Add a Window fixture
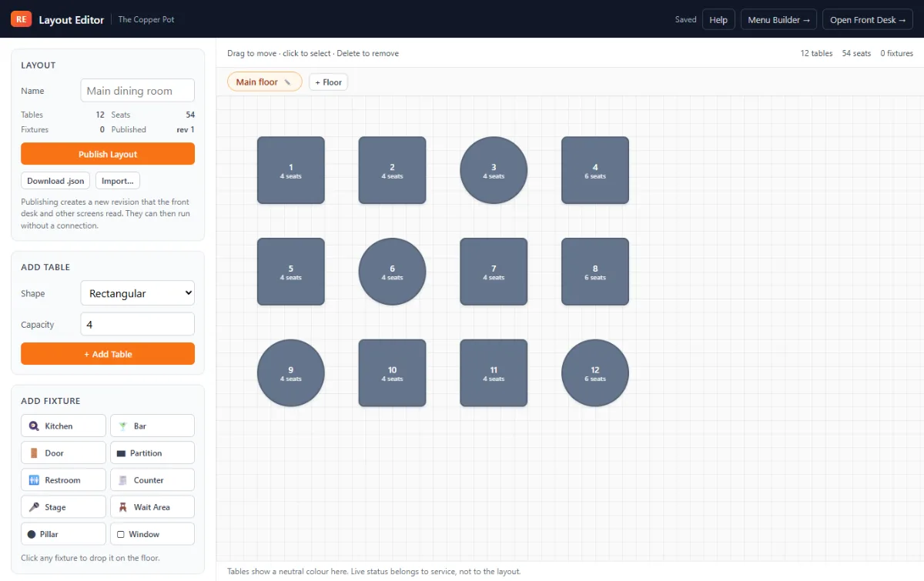The image size is (924, 581). [x=152, y=533]
